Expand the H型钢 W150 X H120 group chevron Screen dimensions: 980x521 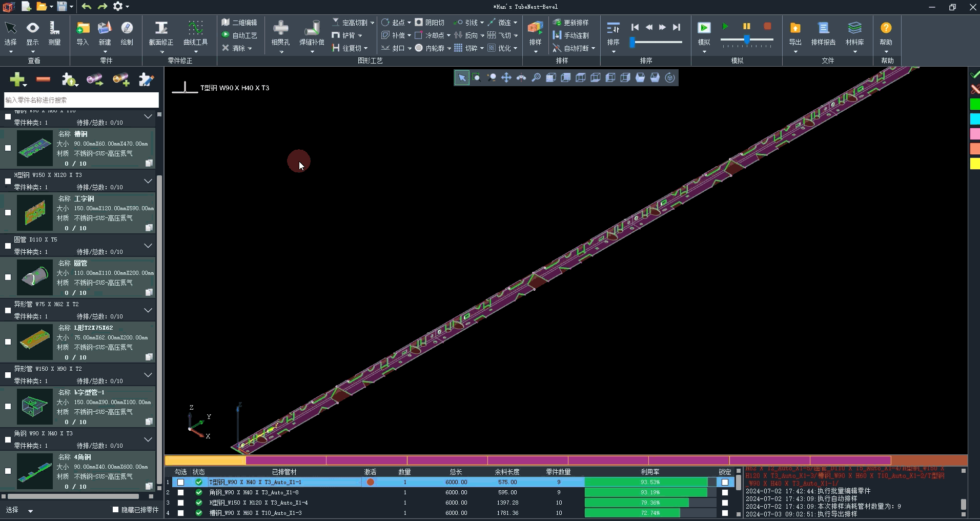pos(148,181)
